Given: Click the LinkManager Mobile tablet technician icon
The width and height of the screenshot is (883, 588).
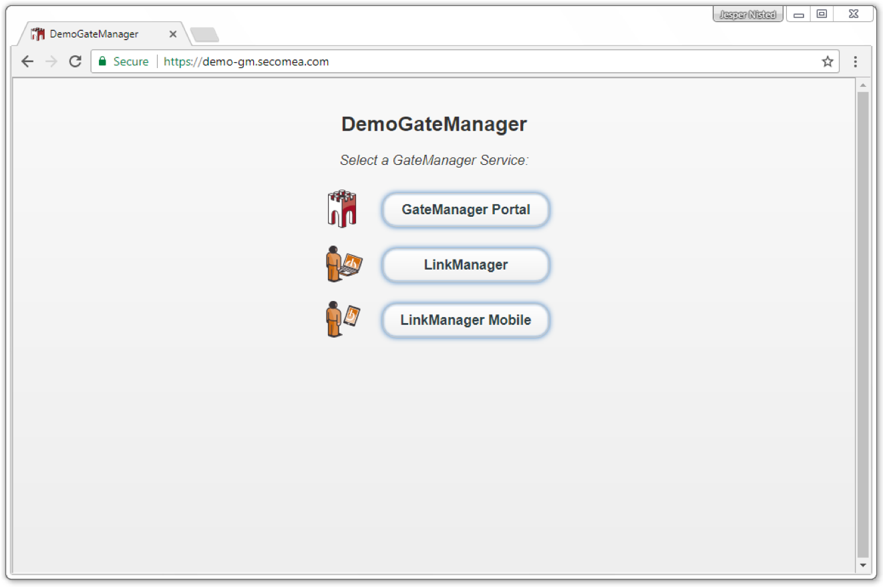Looking at the screenshot, I should 343,319.
